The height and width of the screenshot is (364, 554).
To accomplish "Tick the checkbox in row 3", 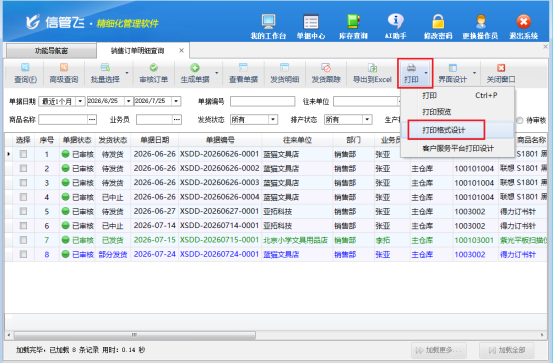I will click(23, 183).
